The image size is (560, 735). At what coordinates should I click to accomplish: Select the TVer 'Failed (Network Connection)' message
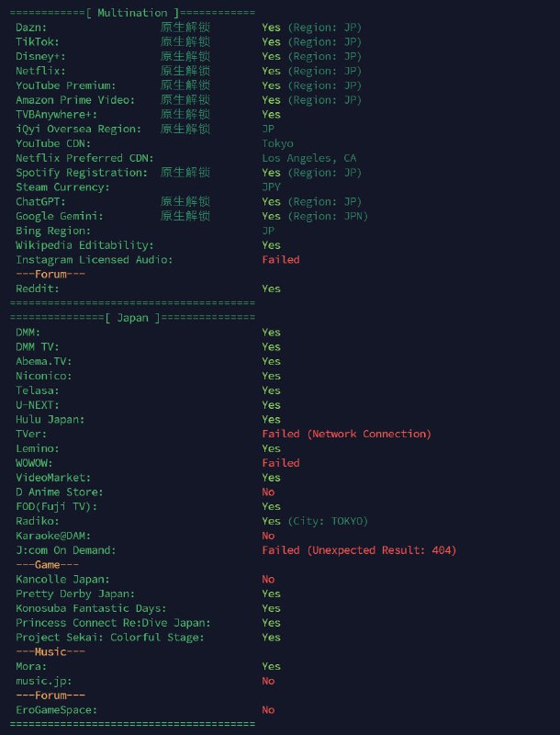pos(346,434)
